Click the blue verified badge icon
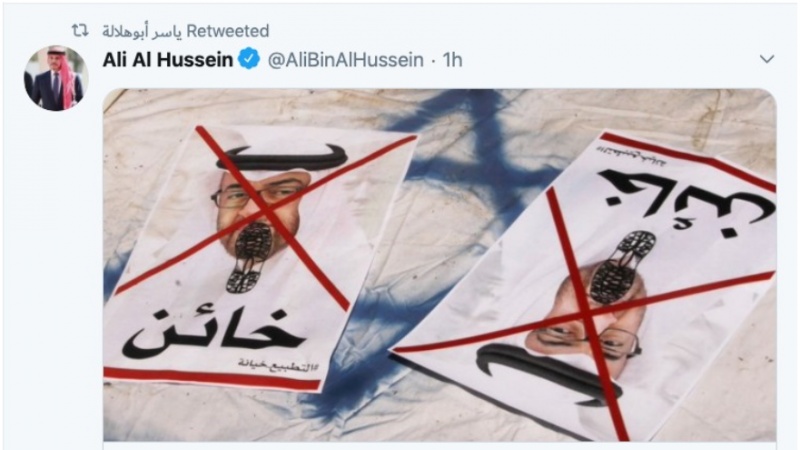Viewport: 800px width, 450px height. coord(249,59)
